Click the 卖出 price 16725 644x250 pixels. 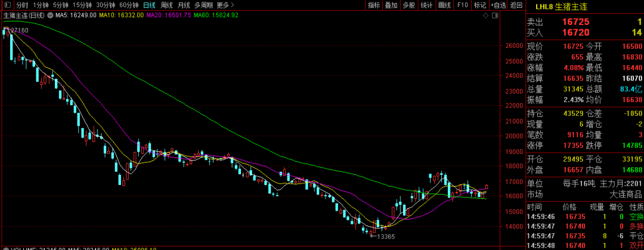pos(576,22)
